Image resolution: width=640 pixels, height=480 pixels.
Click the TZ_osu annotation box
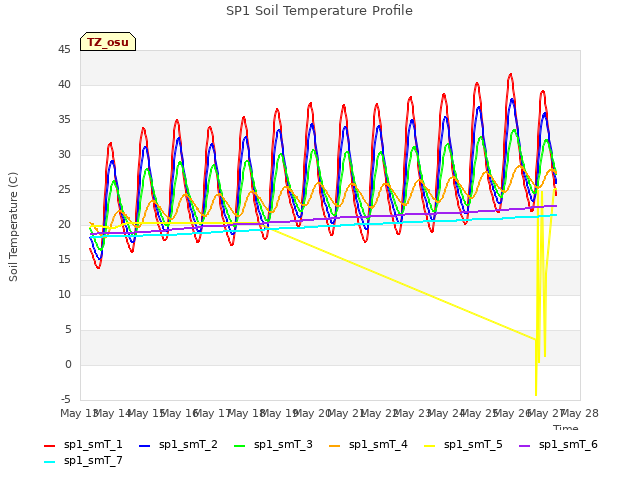pos(108,42)
